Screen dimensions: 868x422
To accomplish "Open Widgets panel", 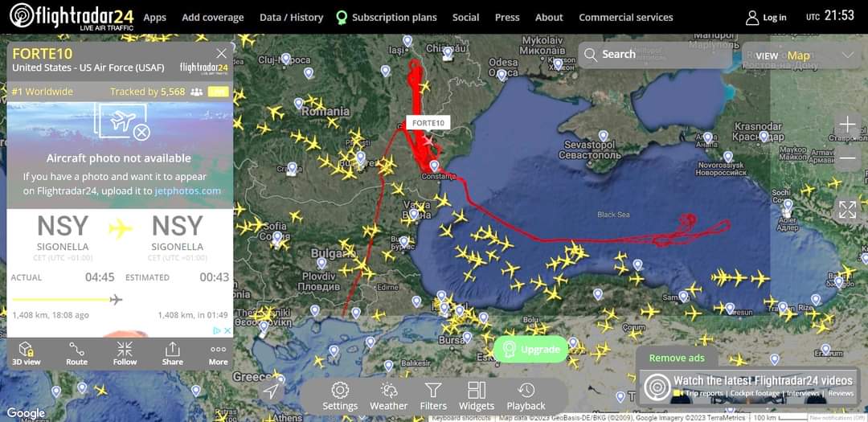I will pyautogui.click(x=477, y=396).
